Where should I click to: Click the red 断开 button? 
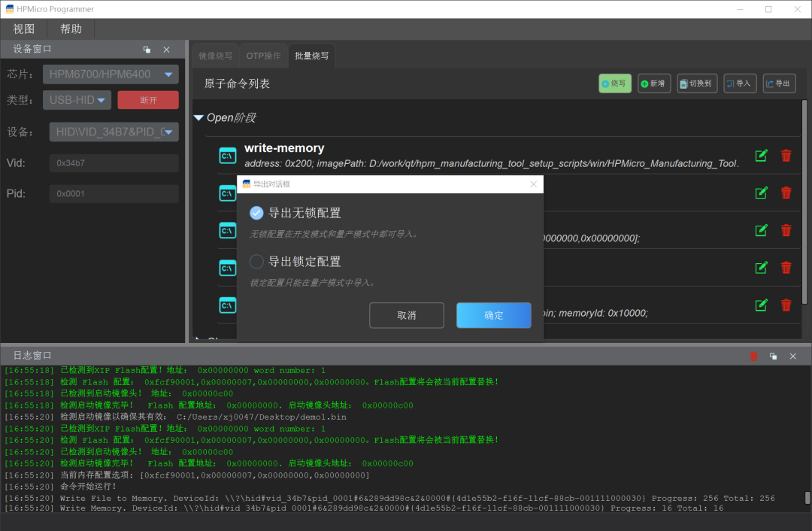pyautogui.click(x=148, y=100)
